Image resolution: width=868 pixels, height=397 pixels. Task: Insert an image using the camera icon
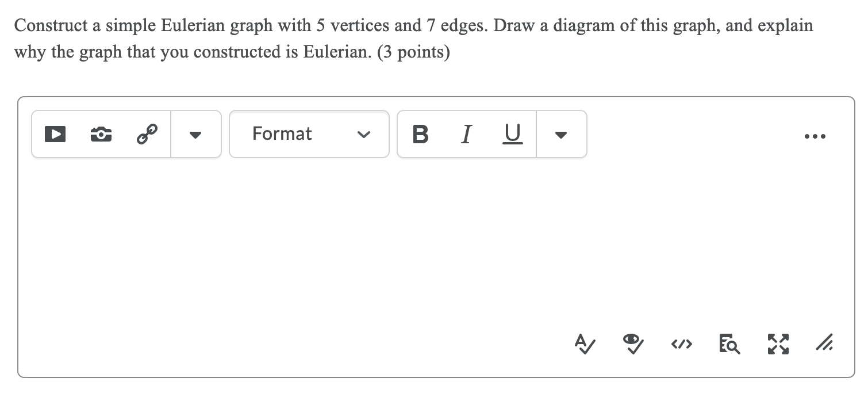(x=101, y=134)
